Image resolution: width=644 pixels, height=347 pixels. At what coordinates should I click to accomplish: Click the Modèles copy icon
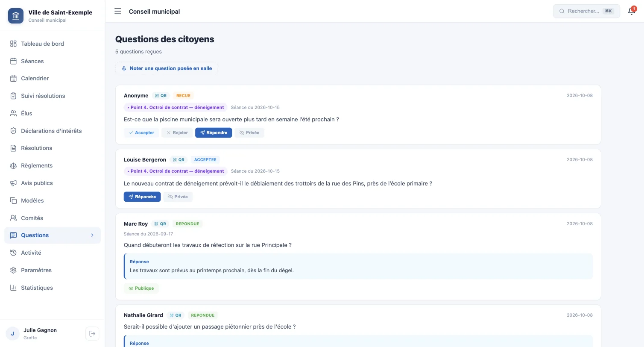coord(13,200)
